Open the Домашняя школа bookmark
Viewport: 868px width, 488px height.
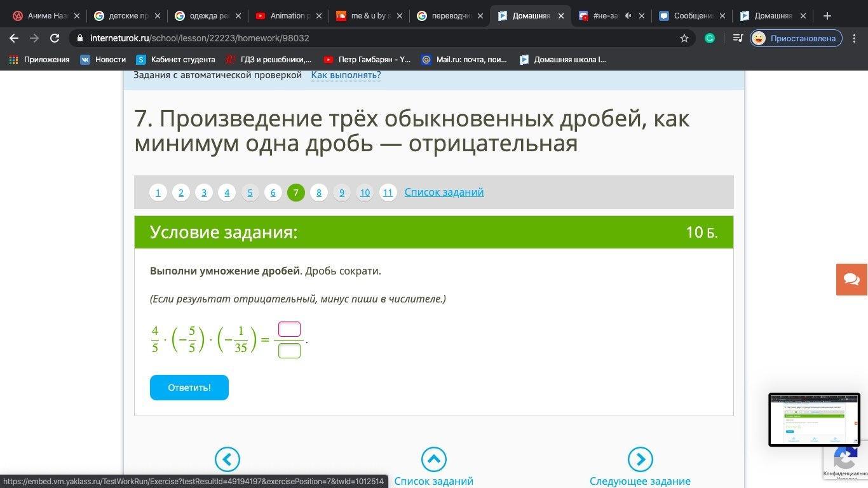563,60
